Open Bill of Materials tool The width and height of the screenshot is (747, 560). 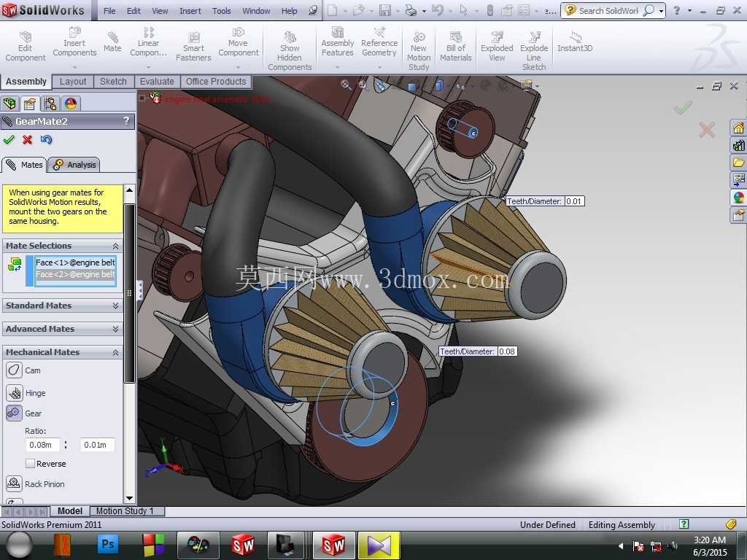click(455, 46)
